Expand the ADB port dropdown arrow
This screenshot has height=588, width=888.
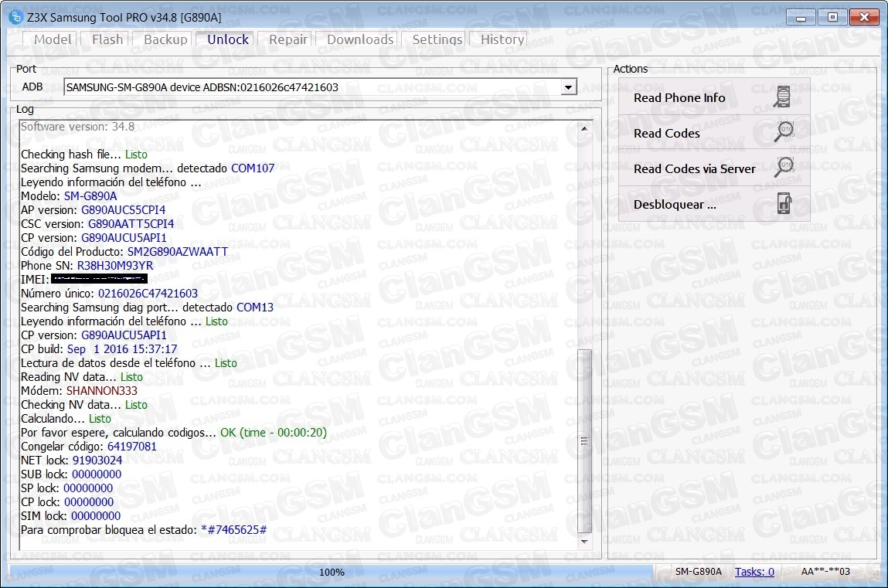568,87
